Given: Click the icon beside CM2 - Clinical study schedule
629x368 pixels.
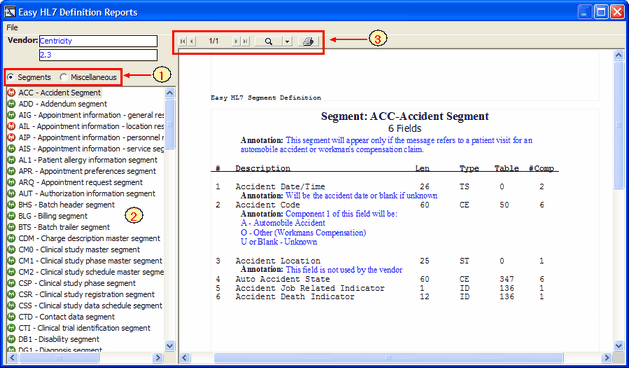Looking at the screenshot, I should (x=12, y=272).
